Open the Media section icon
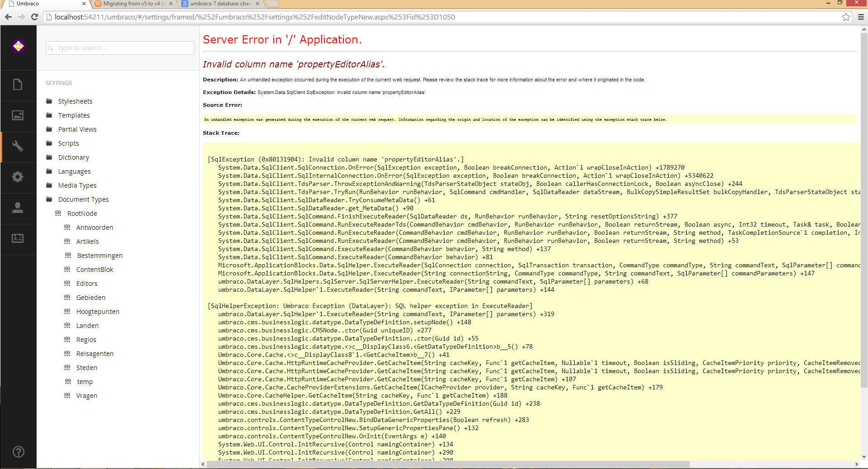 (x=18, y=115)
